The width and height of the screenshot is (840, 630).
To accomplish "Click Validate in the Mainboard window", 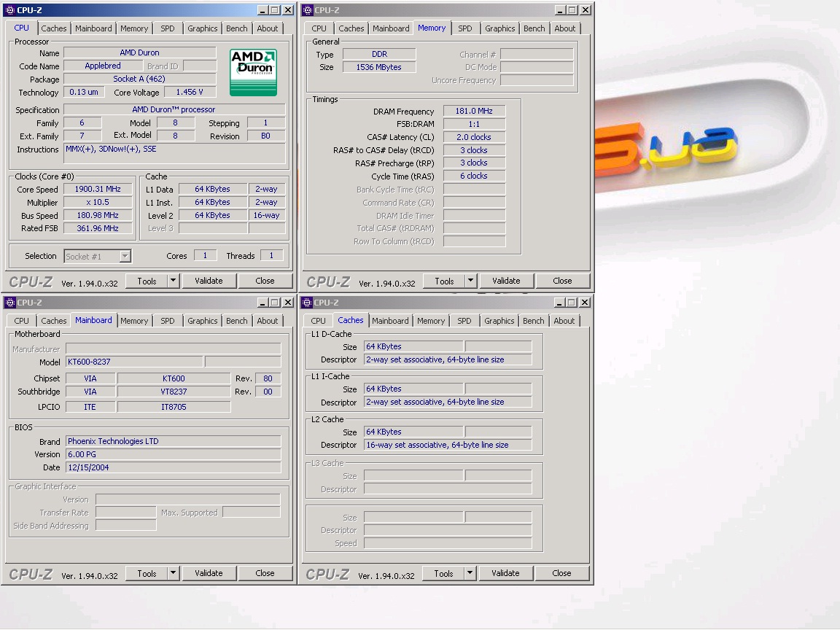I will 209,573.
